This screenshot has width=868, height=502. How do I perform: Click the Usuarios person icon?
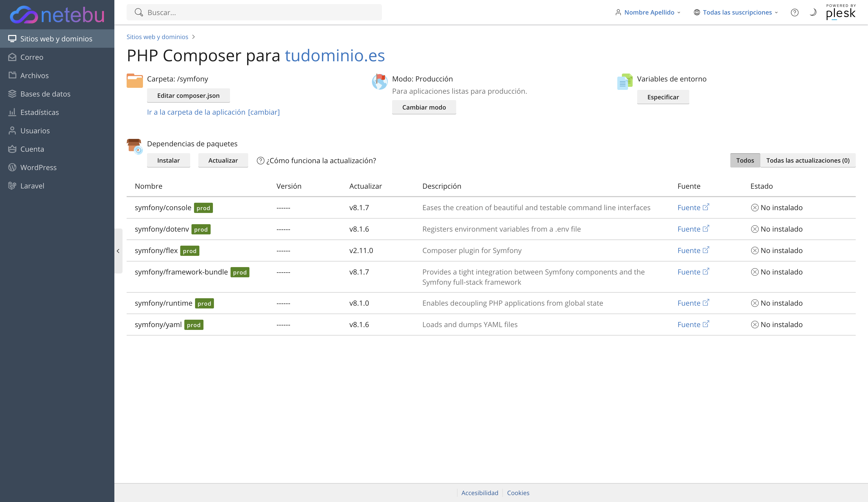pyautogui.click(x=13, y=130)
